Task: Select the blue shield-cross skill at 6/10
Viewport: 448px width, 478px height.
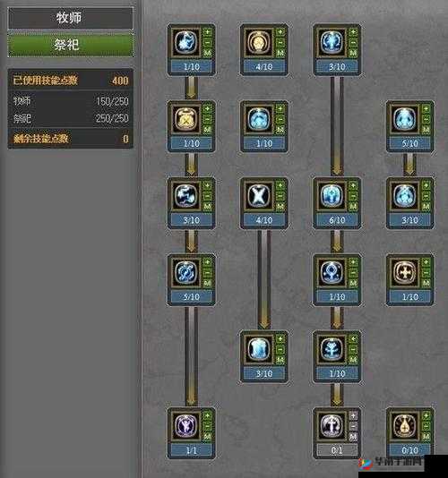Action: pyautogui.click(x=332, y=195)
